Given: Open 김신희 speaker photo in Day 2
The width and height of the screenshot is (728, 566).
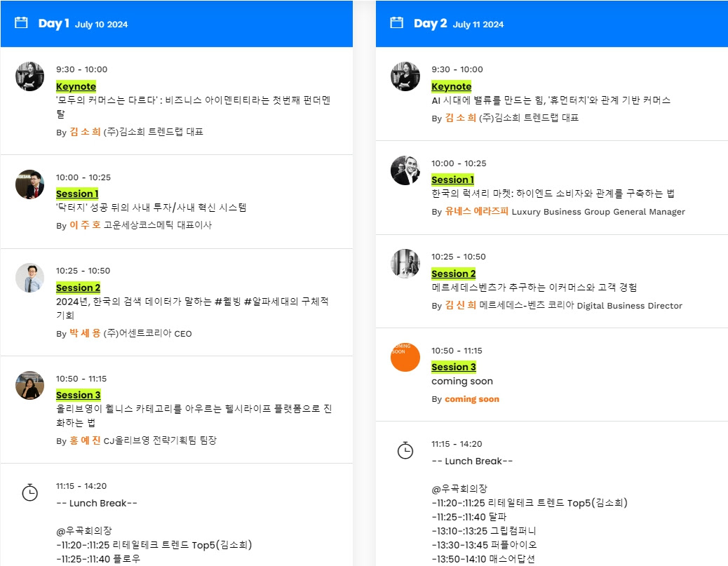Looking at the screenshot, I should [405, 263].
